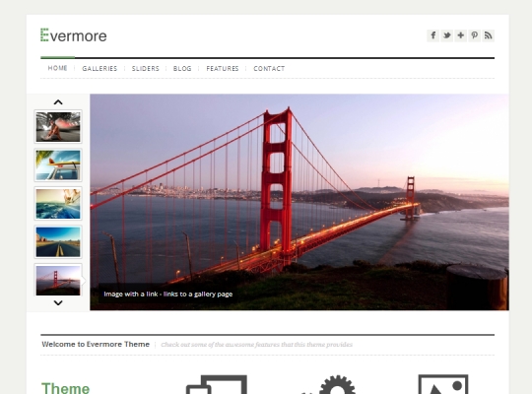
Task: Click the picture gallery feature icon
Action: [443, 384]
